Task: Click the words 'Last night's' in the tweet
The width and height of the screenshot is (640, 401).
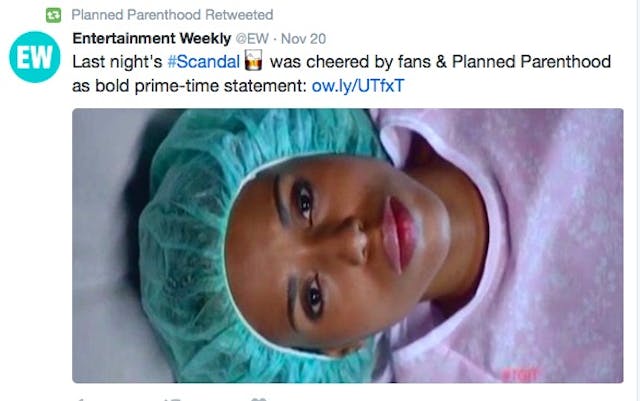Action: click(117, 62)
